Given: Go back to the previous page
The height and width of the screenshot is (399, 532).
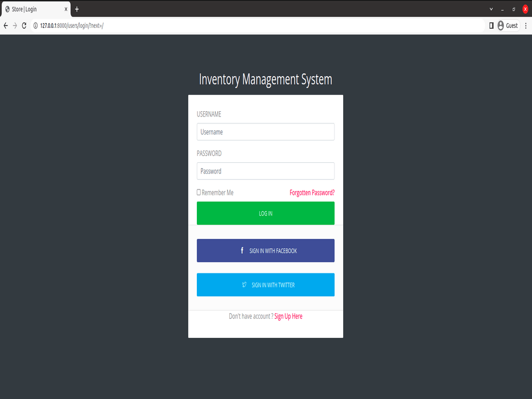Looking at the screenshot, I should (x=6, y=26).
